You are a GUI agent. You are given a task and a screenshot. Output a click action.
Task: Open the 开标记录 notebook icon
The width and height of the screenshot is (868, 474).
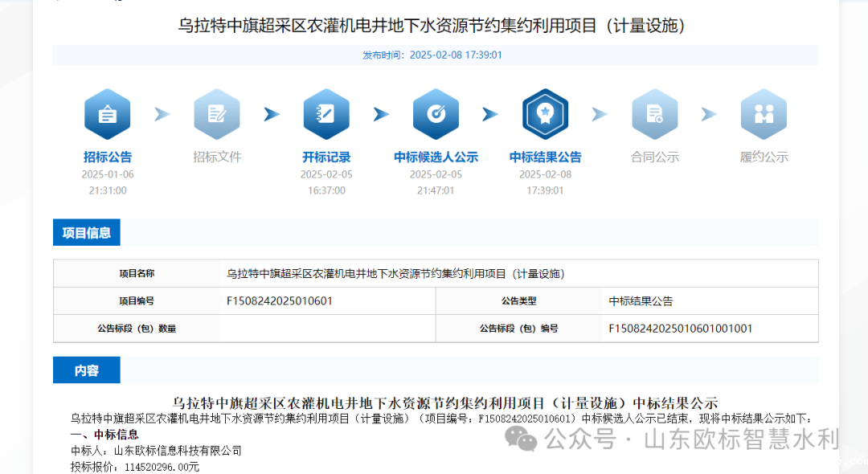tap(326, 115)
